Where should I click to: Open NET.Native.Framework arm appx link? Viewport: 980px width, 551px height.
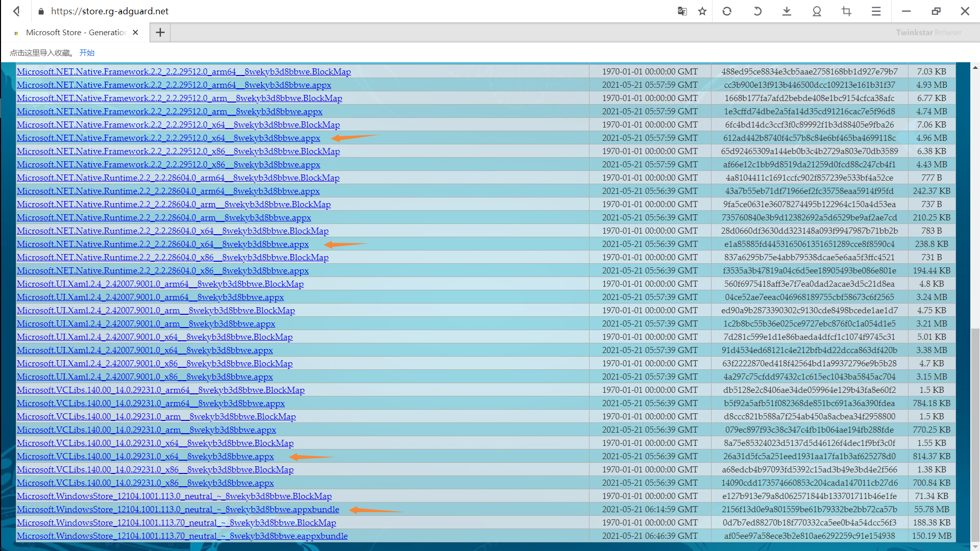pyautogui.click(x=169, y=111)
